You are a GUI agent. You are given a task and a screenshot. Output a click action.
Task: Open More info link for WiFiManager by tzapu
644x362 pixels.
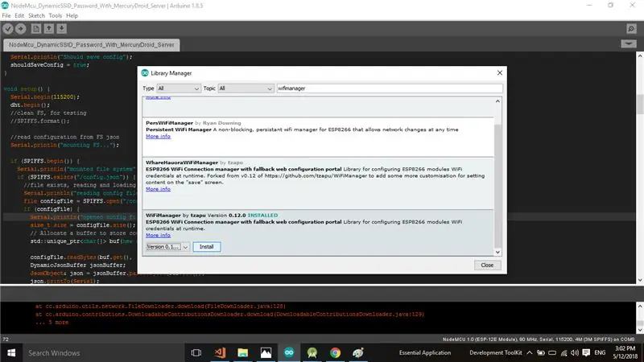(158, 235)
